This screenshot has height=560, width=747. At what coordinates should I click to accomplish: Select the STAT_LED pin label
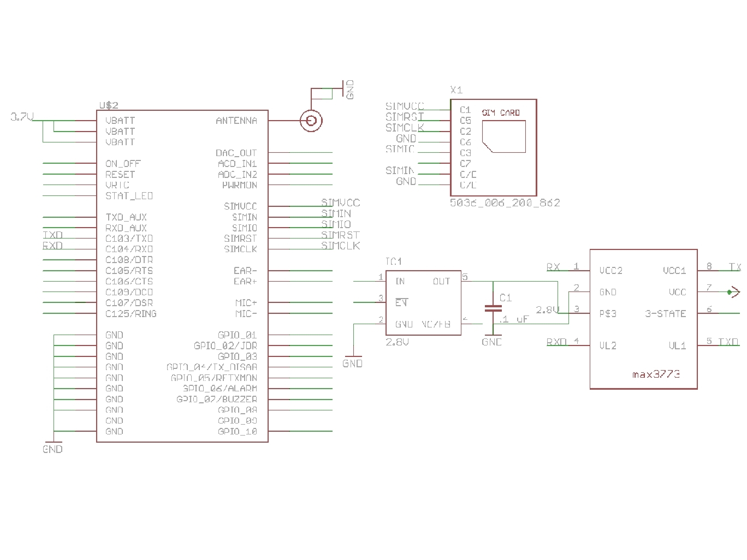(129, 195)
